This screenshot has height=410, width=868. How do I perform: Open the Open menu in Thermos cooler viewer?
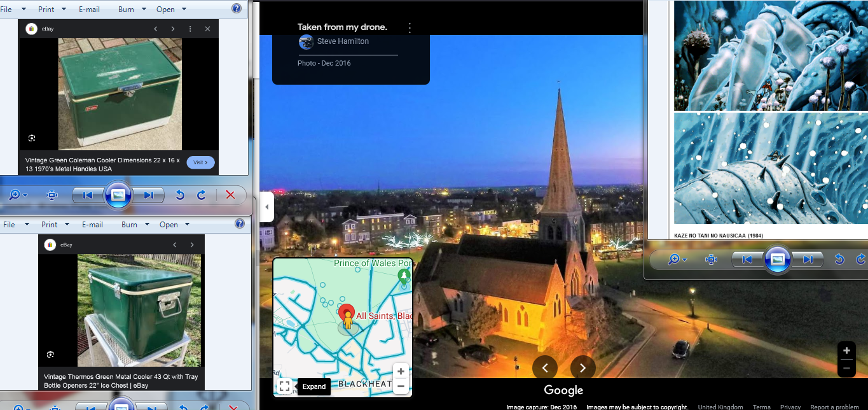coord(175,225)
